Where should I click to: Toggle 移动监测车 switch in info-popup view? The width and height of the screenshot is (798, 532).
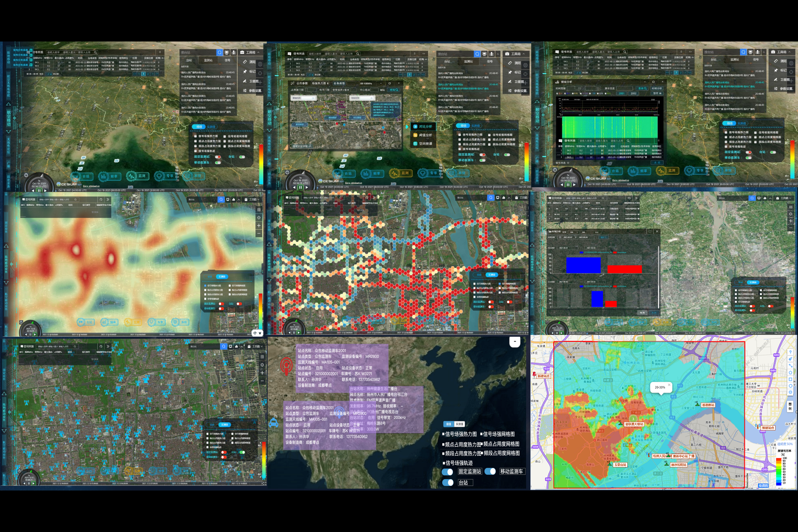(490, 471)
